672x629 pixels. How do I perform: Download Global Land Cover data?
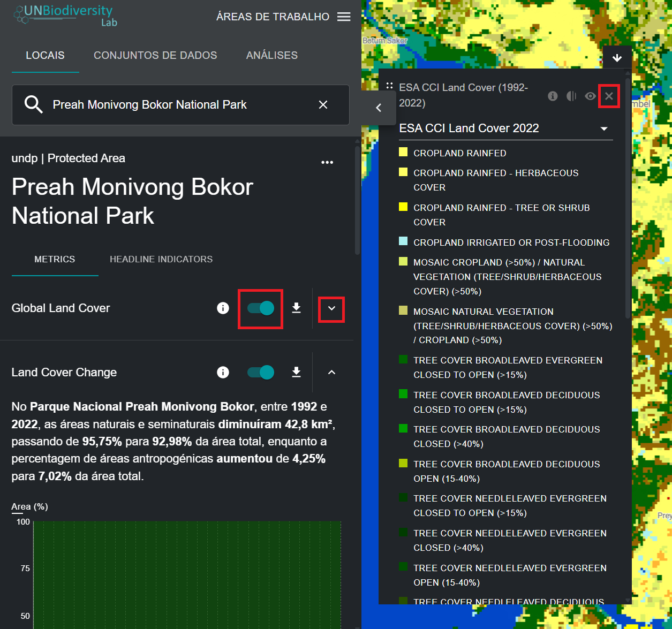click(x=296, y=308)
